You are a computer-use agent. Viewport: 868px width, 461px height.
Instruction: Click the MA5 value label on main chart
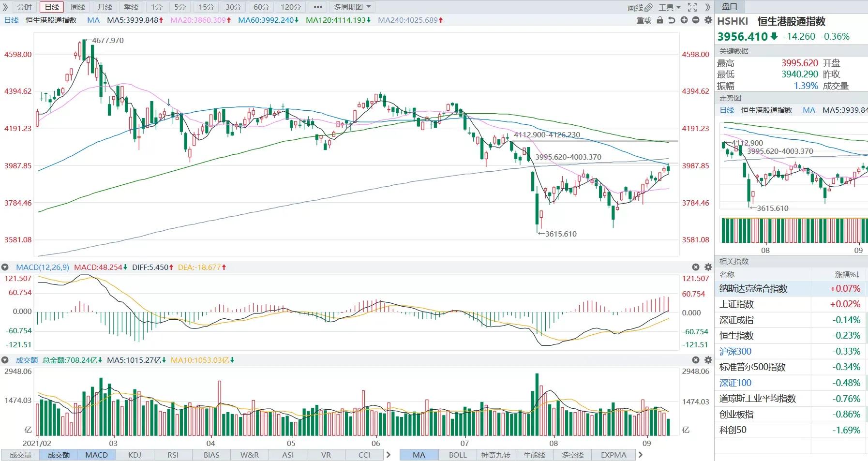pos(135,20)
